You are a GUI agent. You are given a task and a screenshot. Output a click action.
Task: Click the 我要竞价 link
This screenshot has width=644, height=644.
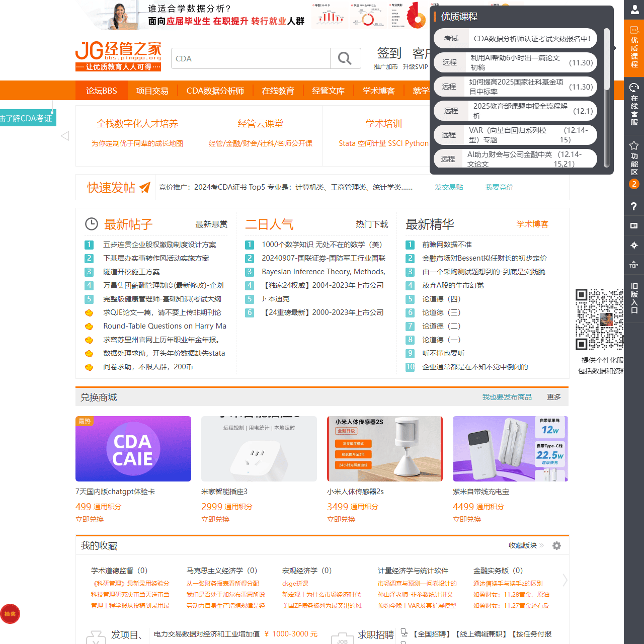point(499,187)
